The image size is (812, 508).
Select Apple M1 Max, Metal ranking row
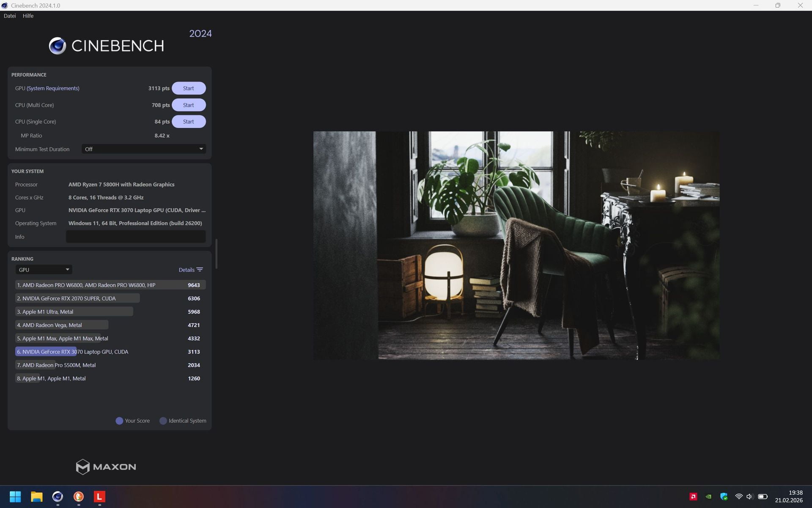pos(110,338)
